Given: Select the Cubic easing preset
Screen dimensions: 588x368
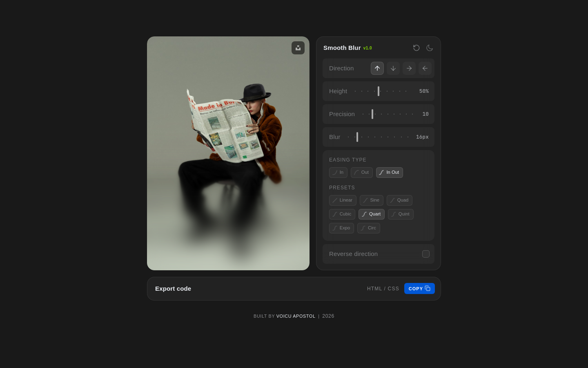Looking at the screenshot, I should tap(342, 214).
